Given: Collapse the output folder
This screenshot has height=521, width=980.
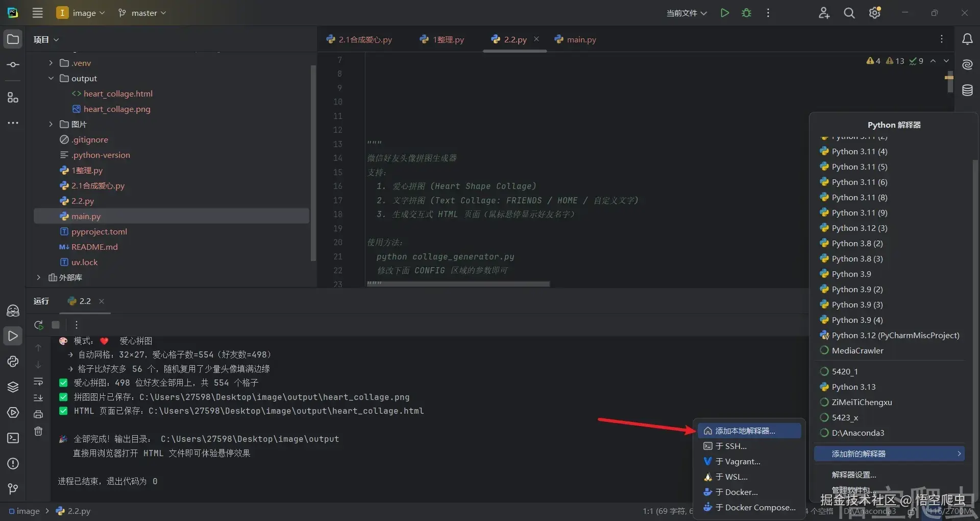Looking at the screenshot, I should click(51, 78).
